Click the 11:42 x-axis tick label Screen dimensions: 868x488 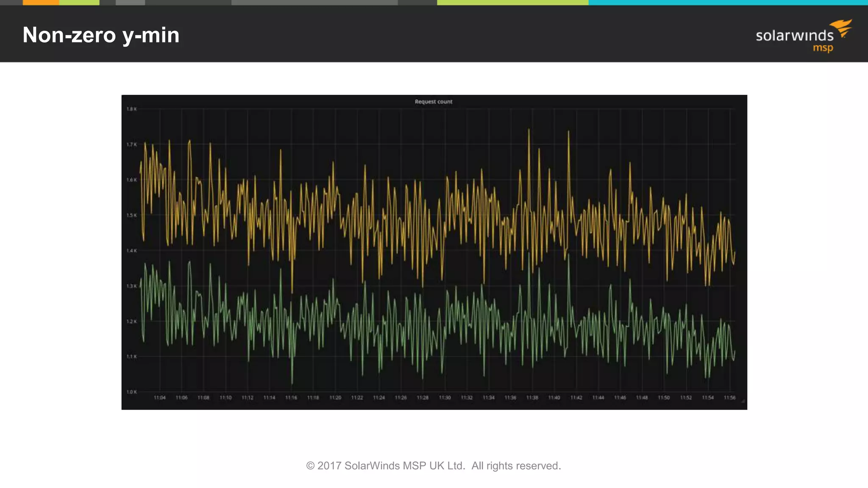click(x=576, y=398)
